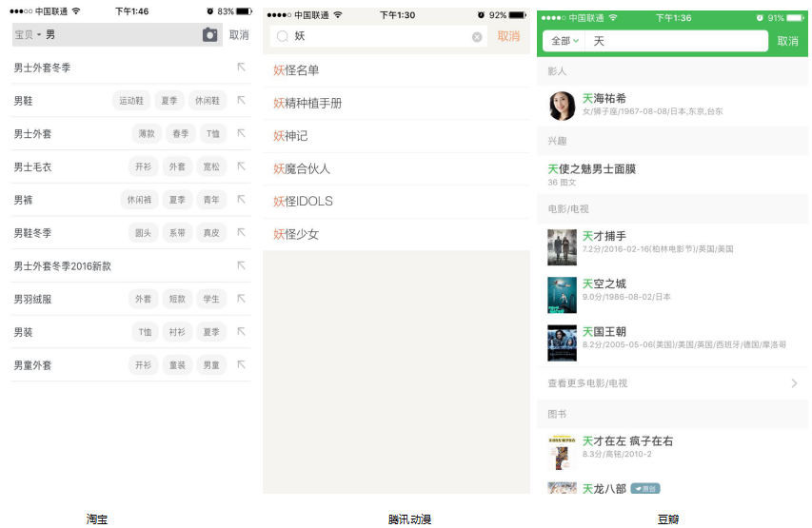Select the 运动鞋 filter tag

point(130,101)
